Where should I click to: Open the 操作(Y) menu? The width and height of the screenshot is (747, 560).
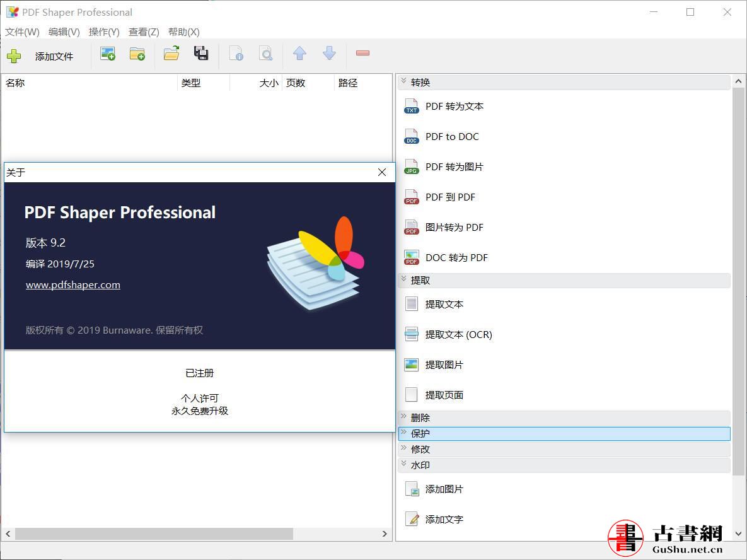click(104, 32)
